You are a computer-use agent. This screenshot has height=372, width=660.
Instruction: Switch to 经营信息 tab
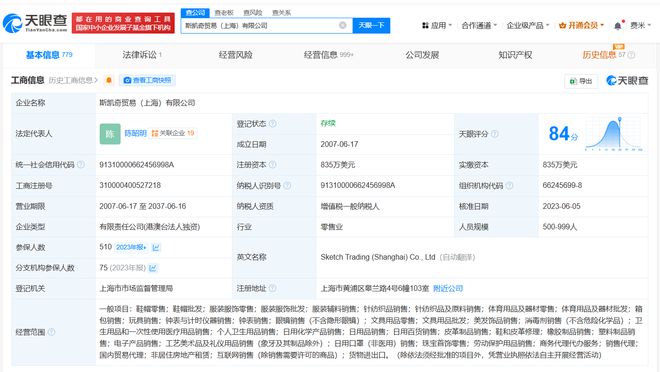coord(328,55)
